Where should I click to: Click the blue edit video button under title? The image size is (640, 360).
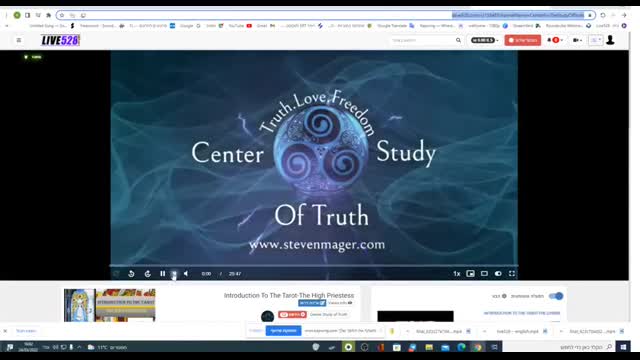pyautogui.click(x=312, y=303)
